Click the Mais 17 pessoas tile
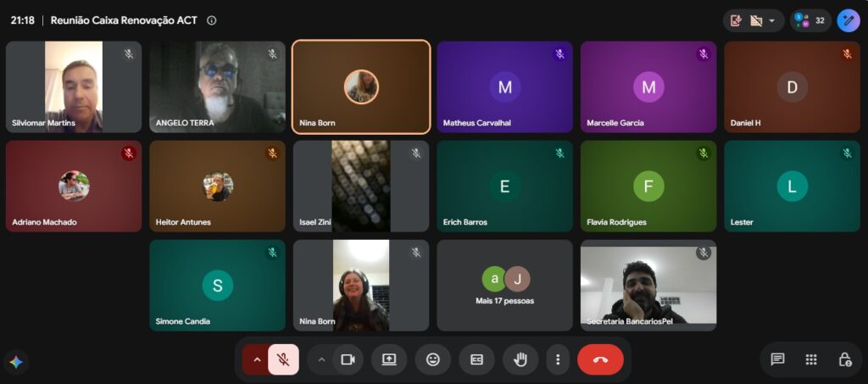868x384 pixels. pos(504,286)
